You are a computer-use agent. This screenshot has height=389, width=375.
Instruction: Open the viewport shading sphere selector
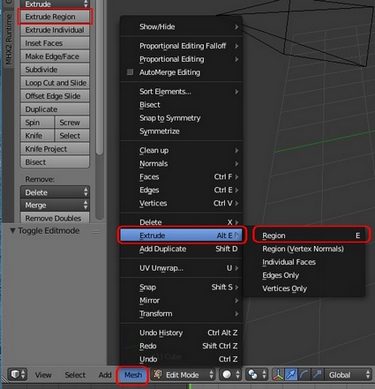point(231,375)
